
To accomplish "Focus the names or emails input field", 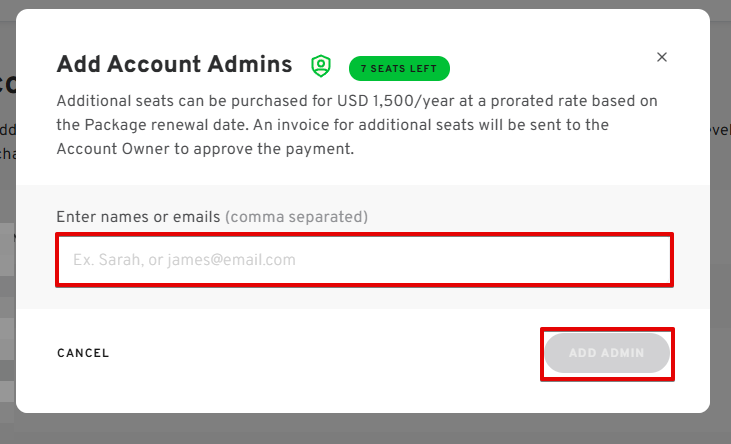I will point(365,260).
